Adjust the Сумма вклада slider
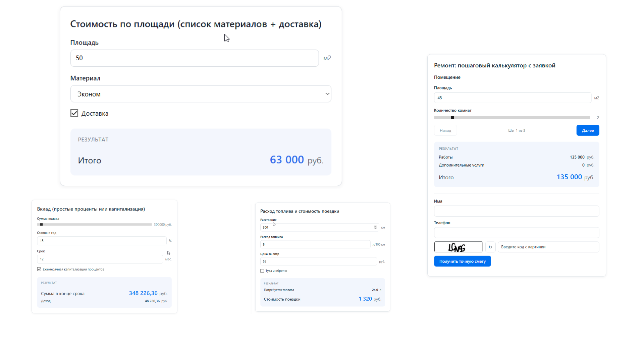644x362 pixels. click(x=95, y=225)
